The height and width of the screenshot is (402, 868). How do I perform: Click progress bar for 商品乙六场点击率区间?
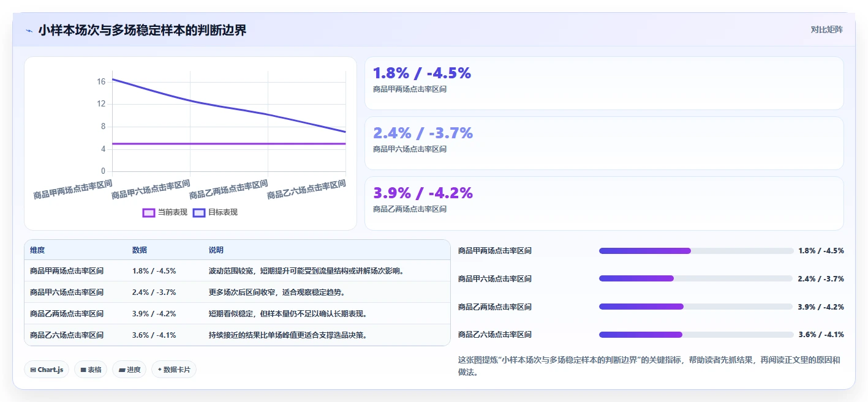point(696,335)
